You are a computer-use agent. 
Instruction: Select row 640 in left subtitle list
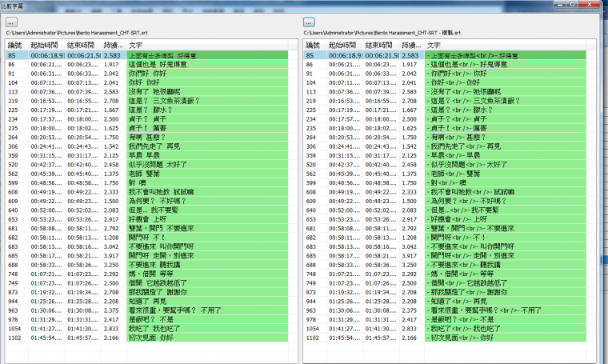146,210
